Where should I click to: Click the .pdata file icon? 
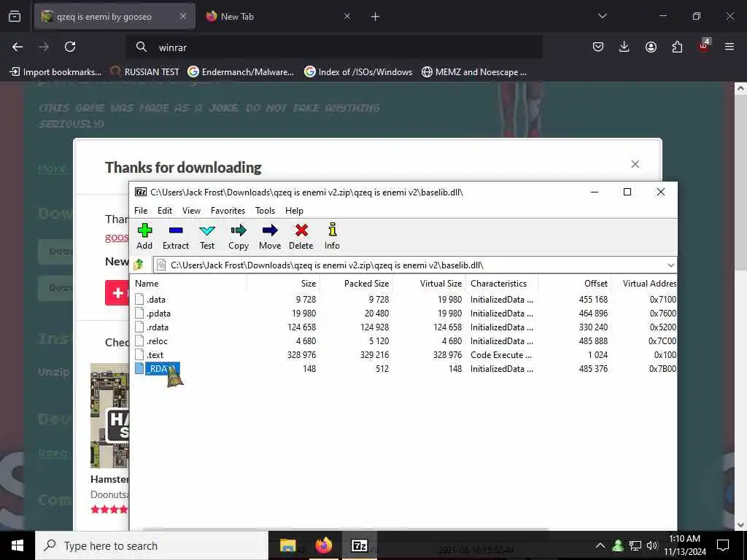pyautogui.click(x=139, y=313)
